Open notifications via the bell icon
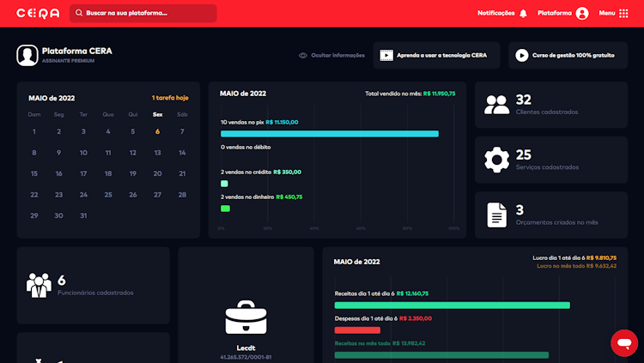This screenshot has width=644, height=363. click(523, 14)
